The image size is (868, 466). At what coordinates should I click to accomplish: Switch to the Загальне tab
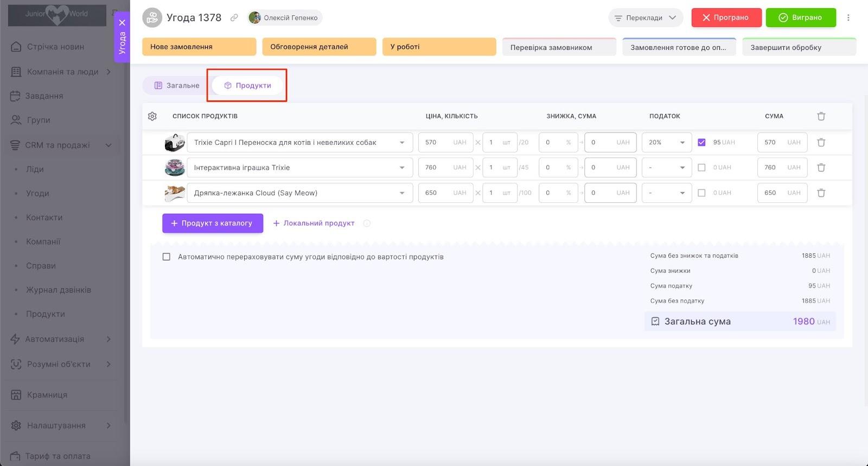177,86
